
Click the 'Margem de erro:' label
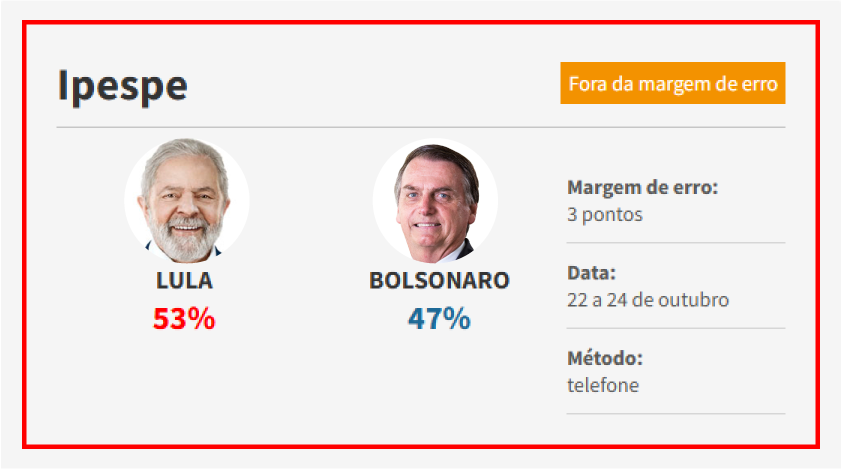coord(642,188)
